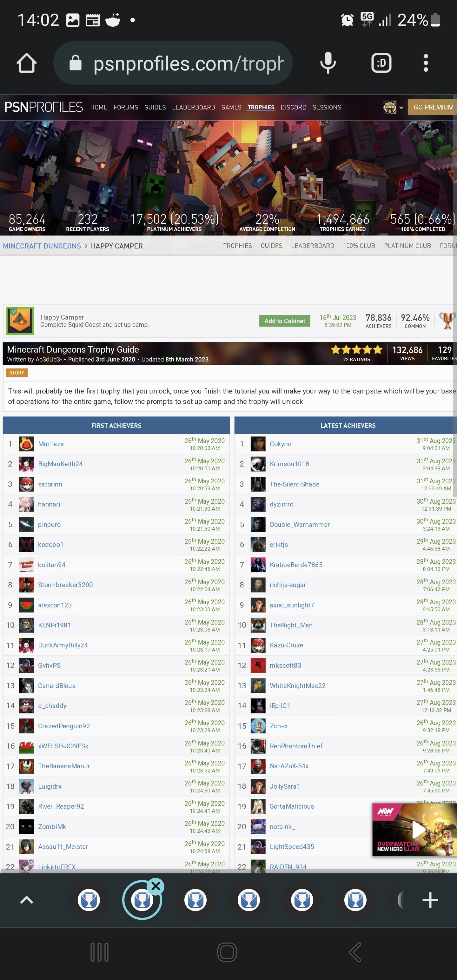
Task: Click mkscott83's Rockstar logo avatar
Action: click(x=258, y=665)
